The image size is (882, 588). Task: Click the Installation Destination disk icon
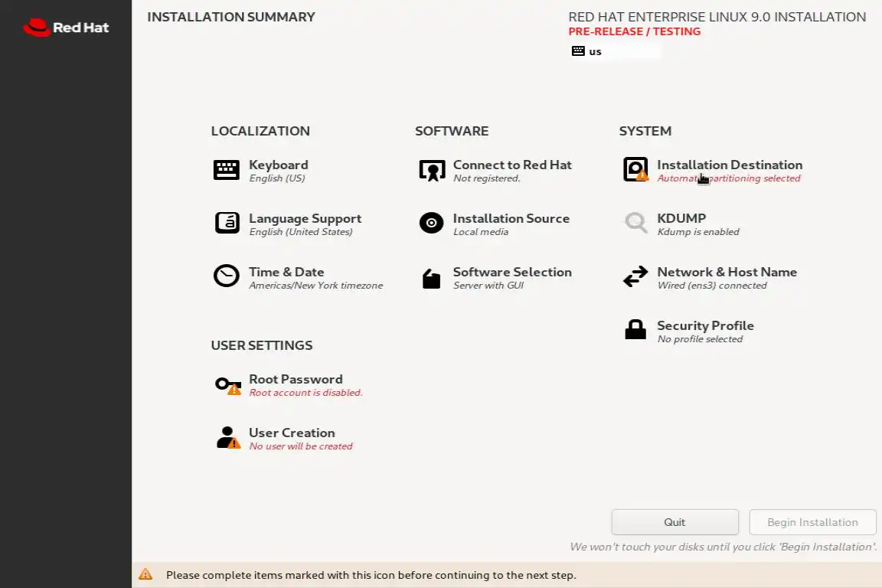click(x=635, y=169)
